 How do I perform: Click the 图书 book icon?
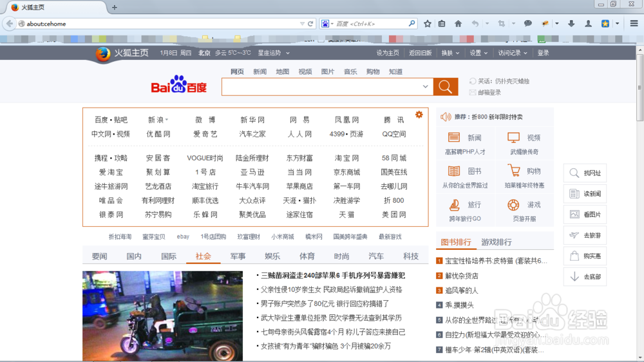click(454, 171)
